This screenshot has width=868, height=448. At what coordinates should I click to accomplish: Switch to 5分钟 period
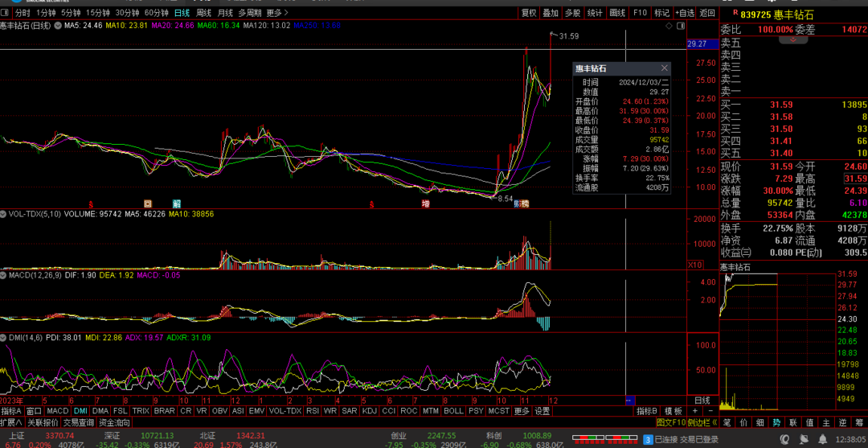click(71, 12)
